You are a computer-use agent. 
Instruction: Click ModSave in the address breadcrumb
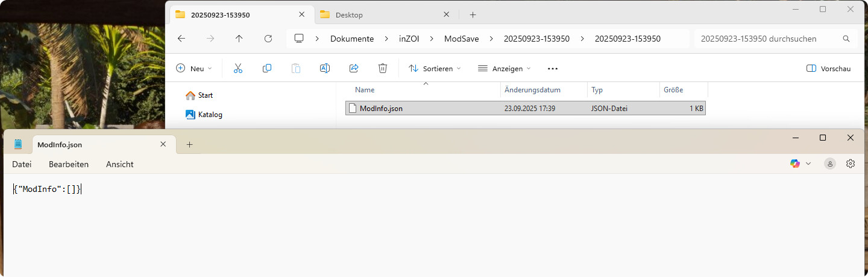(461, 39)
